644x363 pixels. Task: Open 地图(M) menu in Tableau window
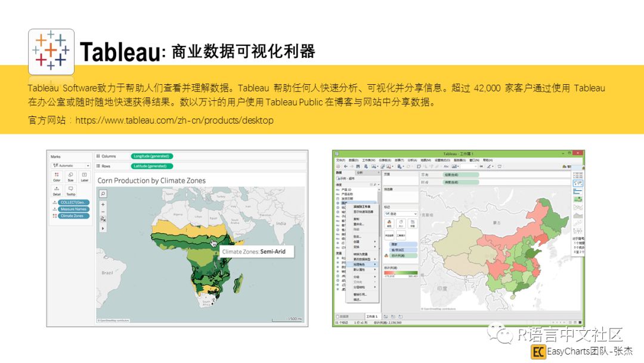[426, 161]
